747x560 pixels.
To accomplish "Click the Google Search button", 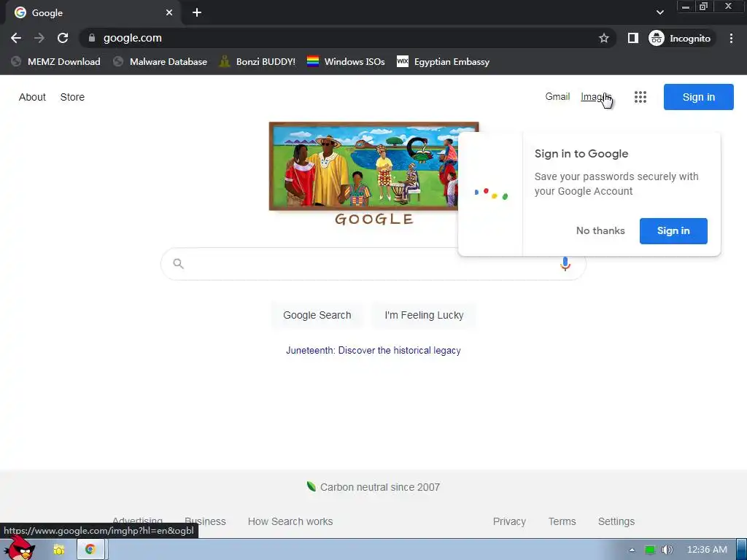I will 317,315.
